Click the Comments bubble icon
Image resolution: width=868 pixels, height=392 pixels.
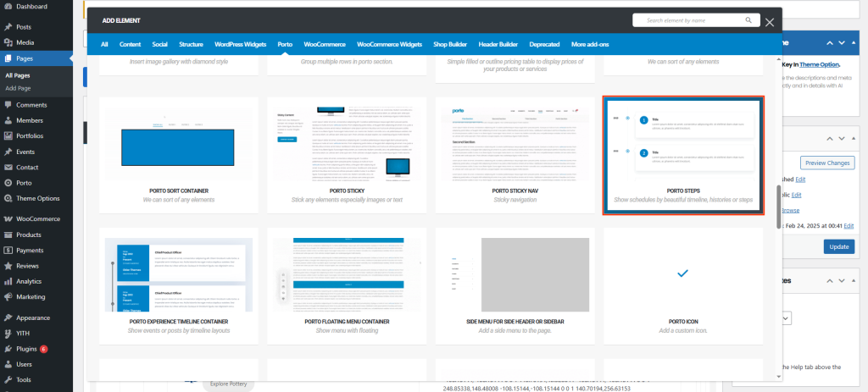8,105
